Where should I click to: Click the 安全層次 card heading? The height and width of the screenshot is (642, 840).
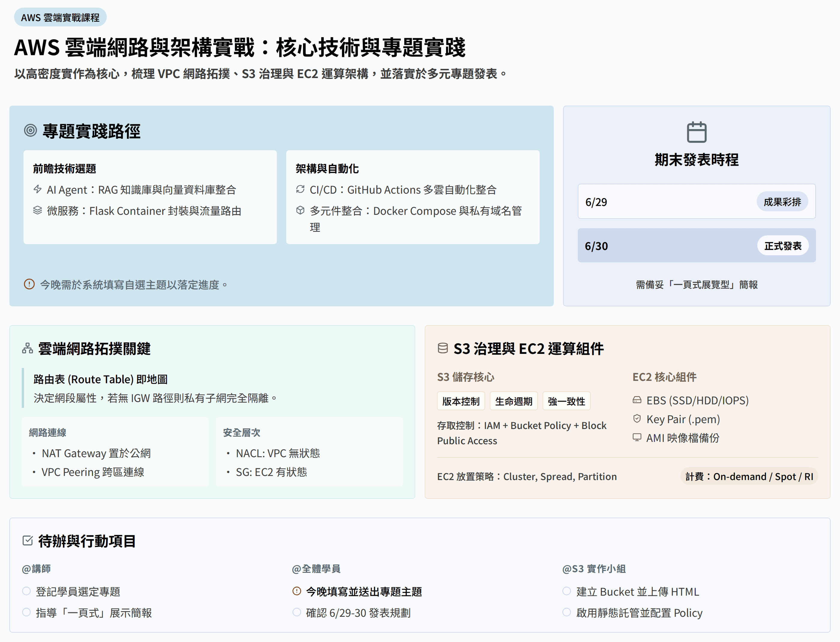tap(242, 432)
